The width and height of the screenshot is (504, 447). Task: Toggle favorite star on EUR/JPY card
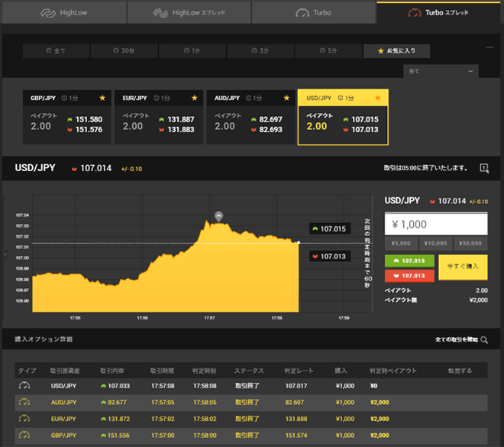pos(195,98)
